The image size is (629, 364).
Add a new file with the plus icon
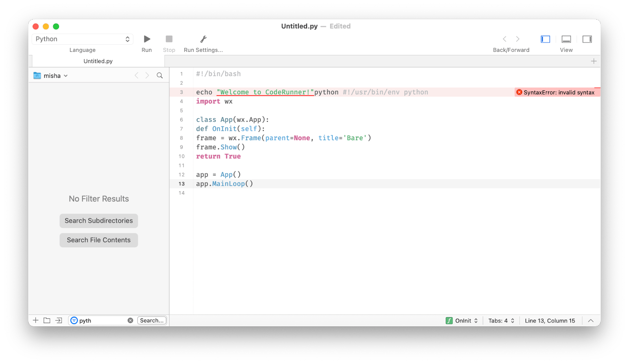[x=35, y=320]
